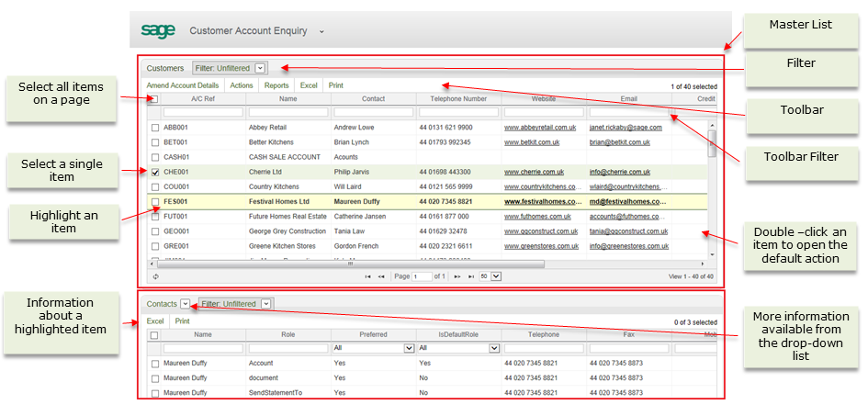This screenshot has height=416, width=868.
Task: Click Print in the Contacts toolbar
Action: [183, 321]
